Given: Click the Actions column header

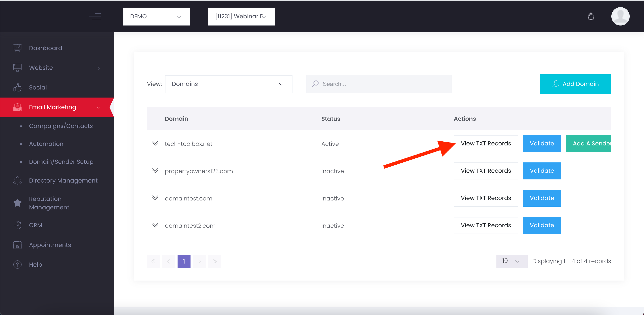Looking at the screenshot, I should [x=465, y=119].
